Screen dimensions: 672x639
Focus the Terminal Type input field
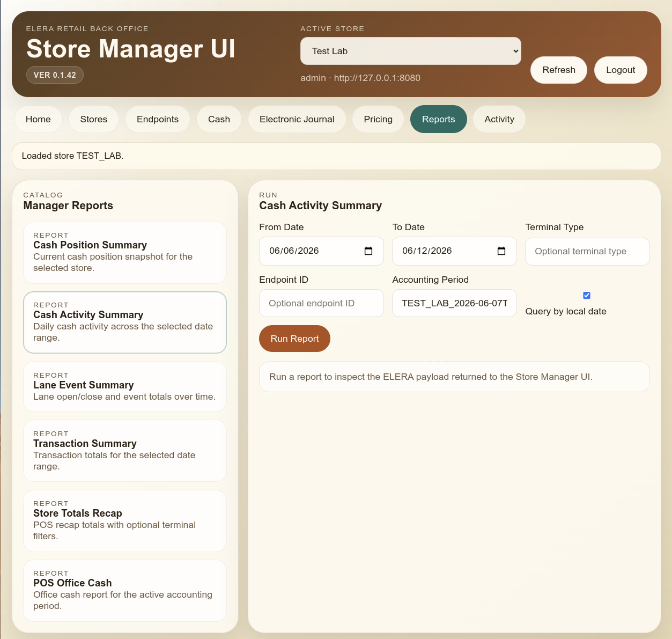587,252
